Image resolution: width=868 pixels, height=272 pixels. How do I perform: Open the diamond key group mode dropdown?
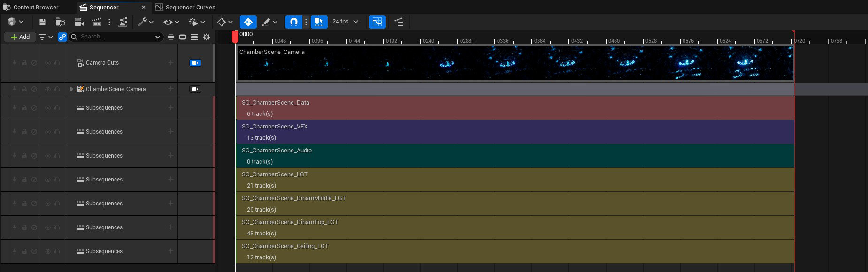tap(225, 22)
